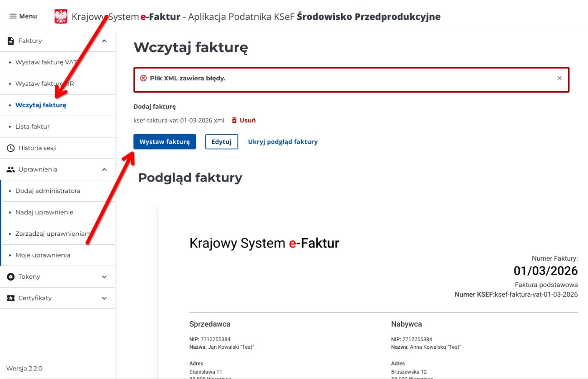Select the clock icon beside Historia sesji

[x=10, y=148]
